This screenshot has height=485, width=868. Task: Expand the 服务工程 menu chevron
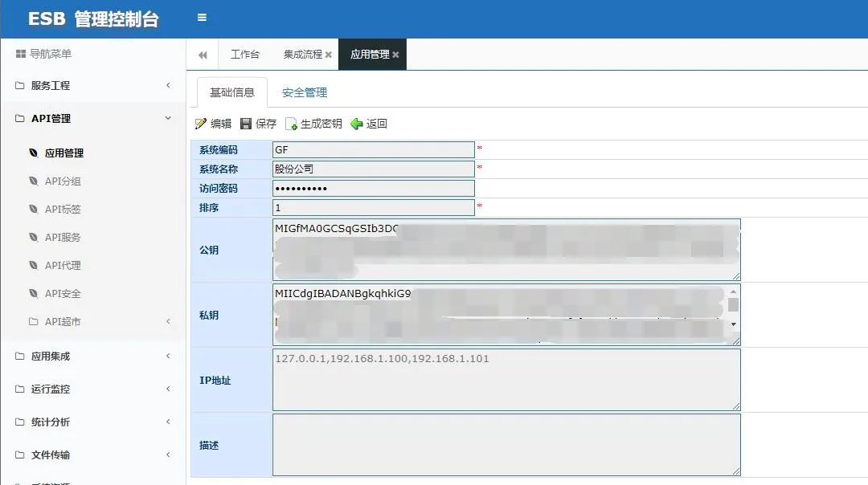pyautogui.click(x=168, y=85)
